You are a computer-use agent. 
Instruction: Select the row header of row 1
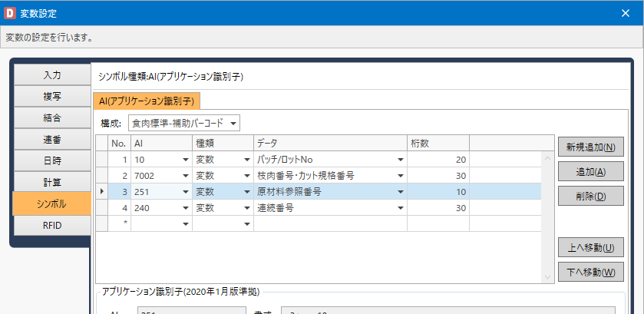pyautogui.click(x=101, y=160)
